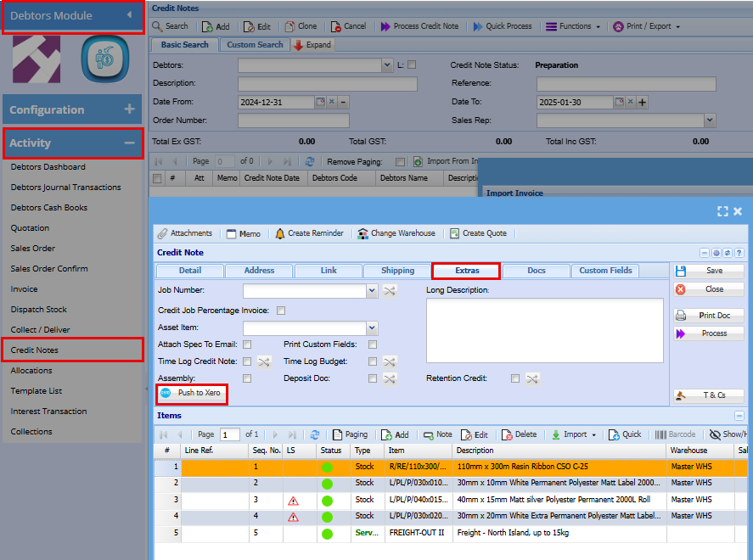Enable Attach Spec To Email checkbox
The height and width of the screenshot is (560, 753).
point(247,344)
